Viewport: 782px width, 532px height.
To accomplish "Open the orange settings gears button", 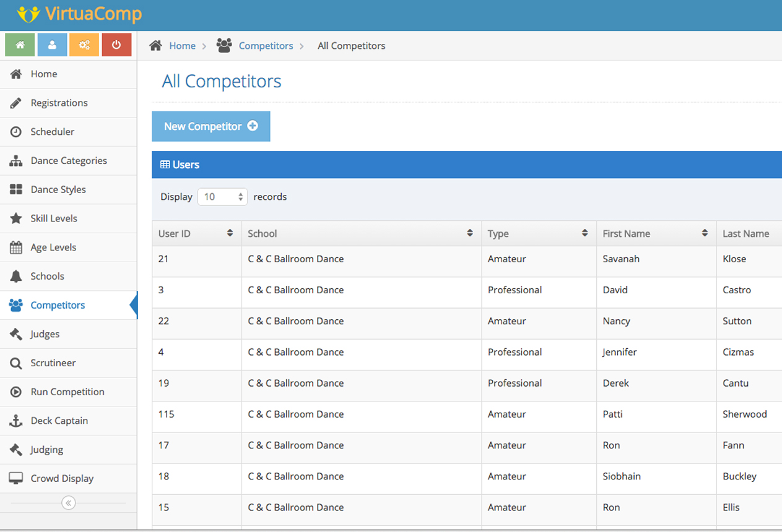I will [x=84, y=45].
